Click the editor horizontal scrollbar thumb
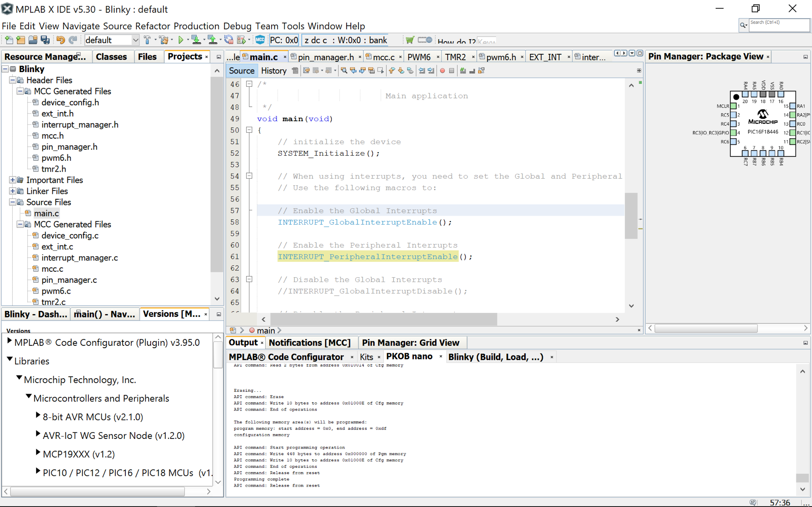The height and width of the screenshot is (507, 812). [383, 319]
